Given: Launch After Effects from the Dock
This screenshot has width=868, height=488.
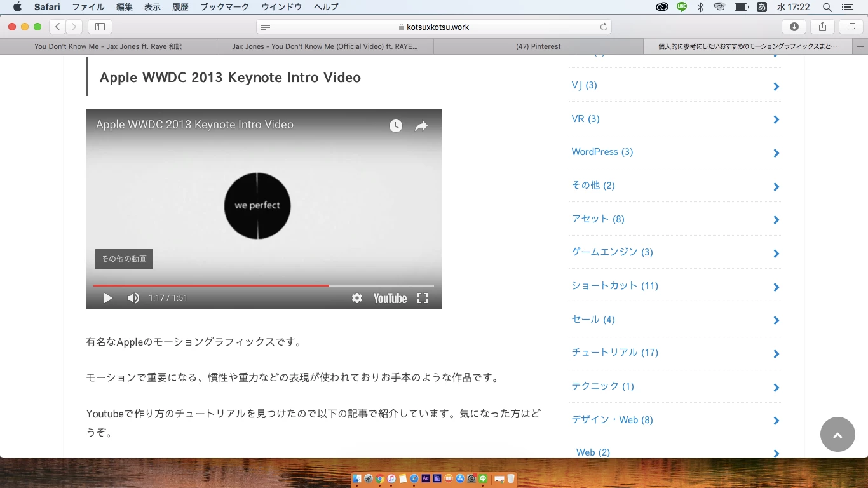Looking at the screenshot, I should click(426, 478).
